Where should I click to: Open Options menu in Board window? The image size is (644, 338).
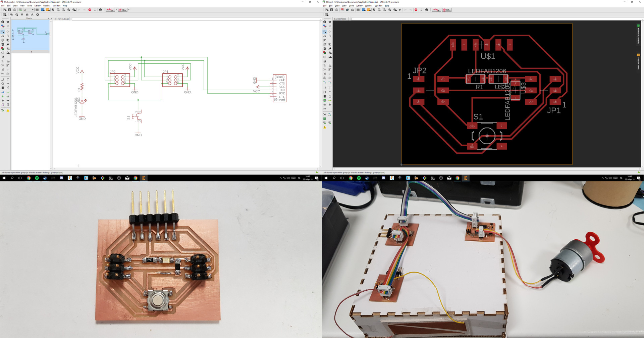coord(369,6)
